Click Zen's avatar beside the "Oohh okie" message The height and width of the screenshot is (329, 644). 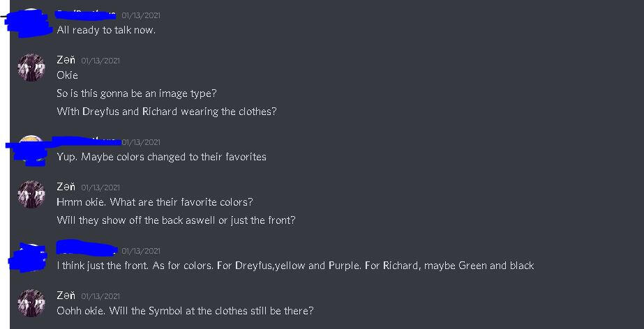point(31,303)
